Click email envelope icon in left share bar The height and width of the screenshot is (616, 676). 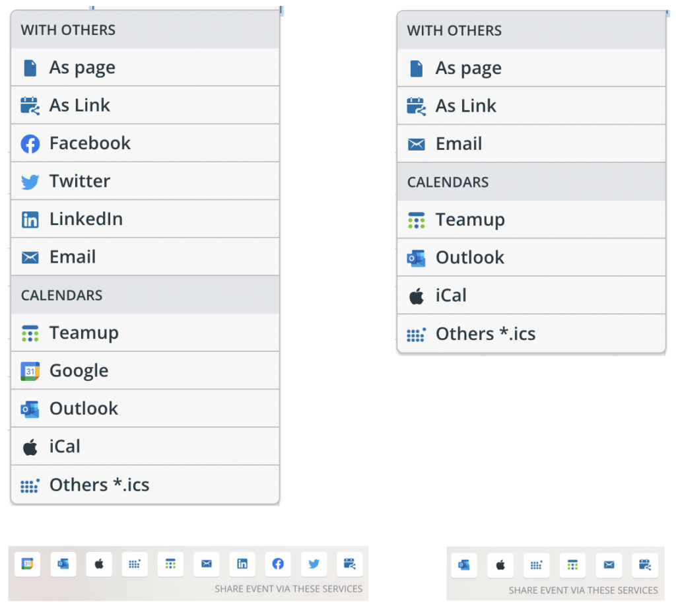(207, 564)
